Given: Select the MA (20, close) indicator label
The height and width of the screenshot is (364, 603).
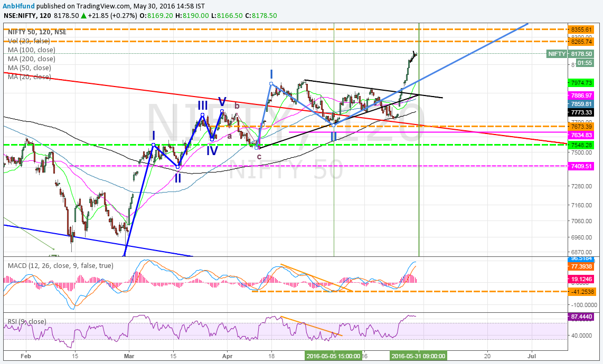Looking at the screenshot, I should tap(30, 77).
